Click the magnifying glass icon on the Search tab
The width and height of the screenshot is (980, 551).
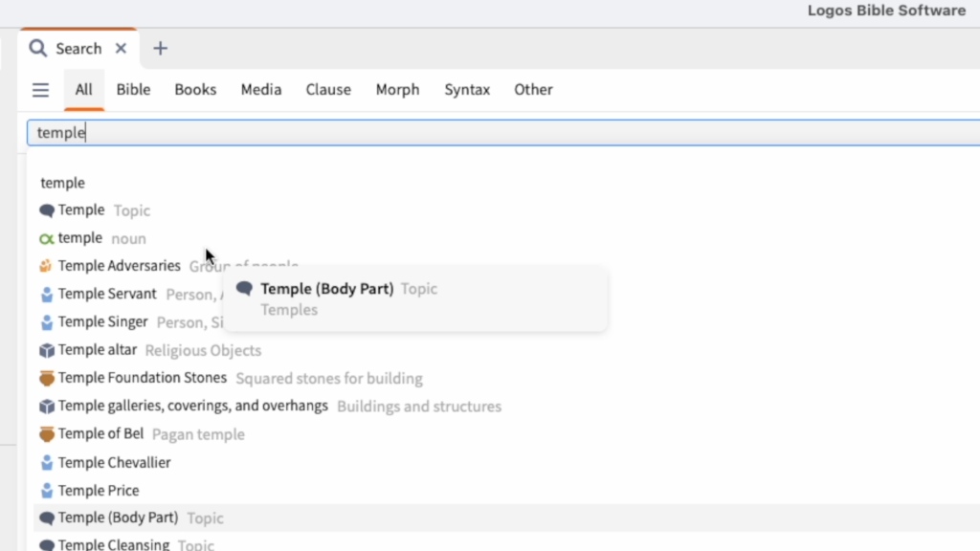point(38,48)
